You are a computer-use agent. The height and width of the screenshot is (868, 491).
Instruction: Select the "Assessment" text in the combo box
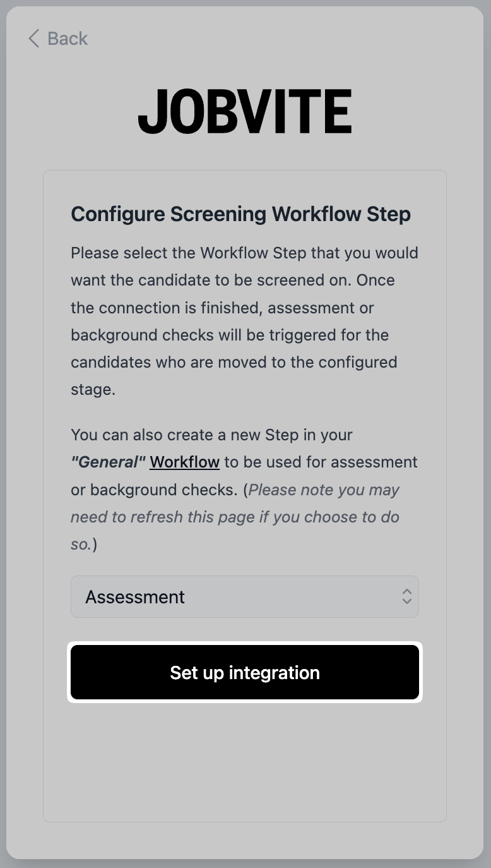coord(135,597)
